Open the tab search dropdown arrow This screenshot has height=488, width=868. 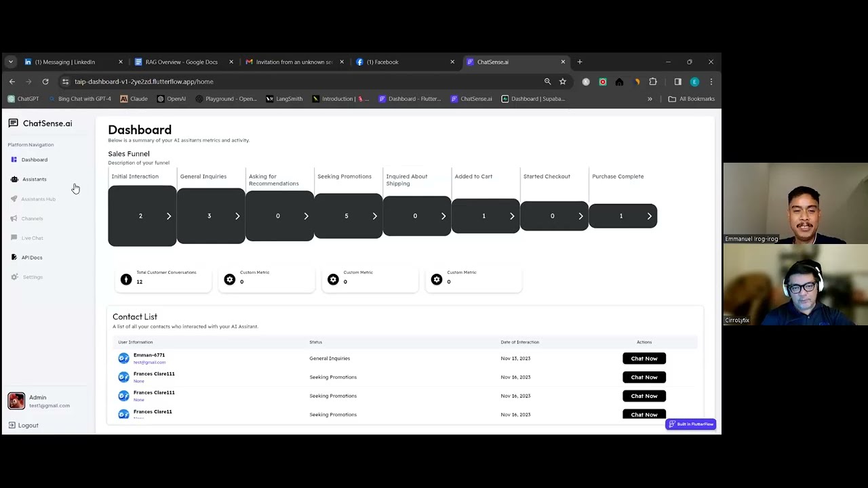[x=10, y=62]
